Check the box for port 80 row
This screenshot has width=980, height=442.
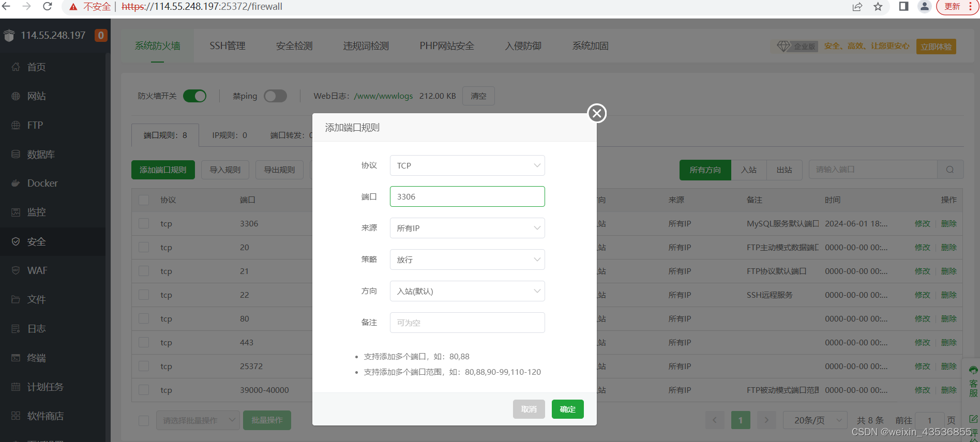point(144,318)
